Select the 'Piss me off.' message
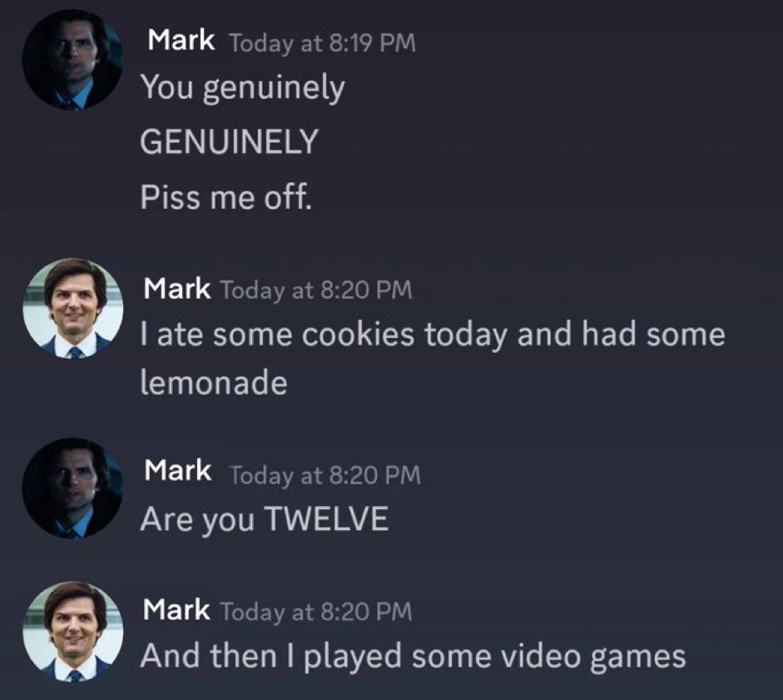The width and height of the screenshot is (783, 700). pos(226,197)
